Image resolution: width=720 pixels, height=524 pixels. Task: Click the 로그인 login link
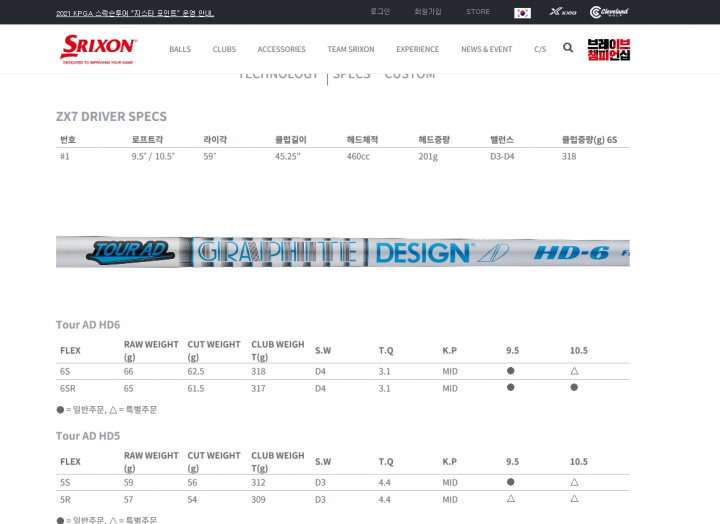coord(380,11)
